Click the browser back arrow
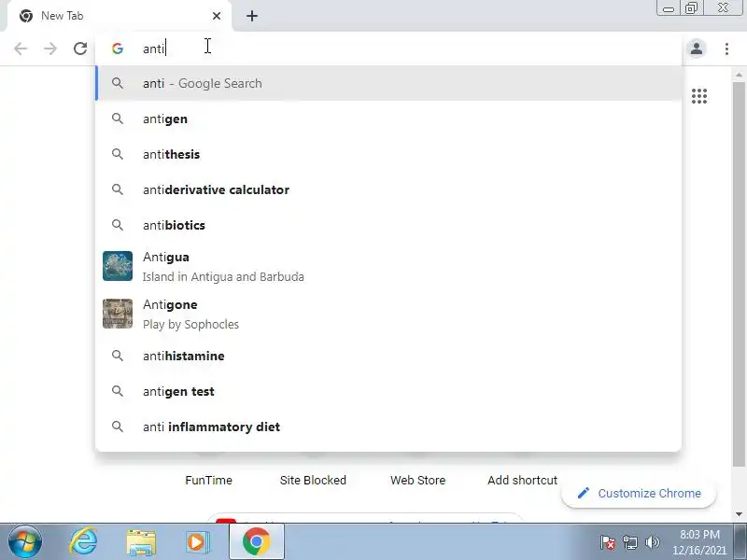The image size is (747, 560). 21,49
